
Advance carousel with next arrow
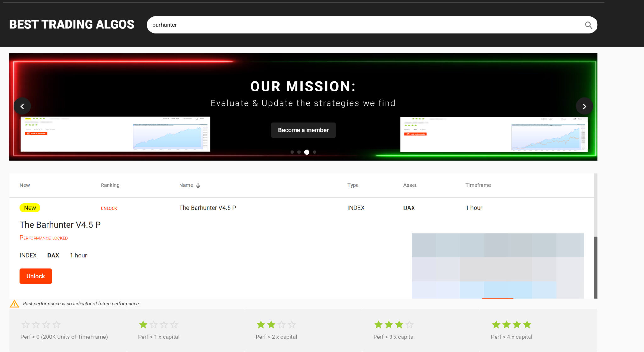coord(584,107)
